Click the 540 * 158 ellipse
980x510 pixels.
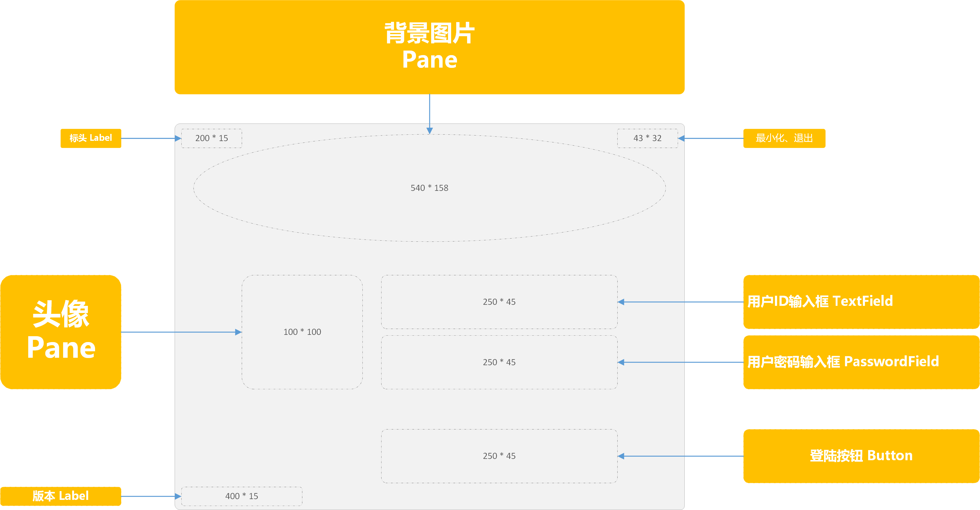tap(429, 188)
